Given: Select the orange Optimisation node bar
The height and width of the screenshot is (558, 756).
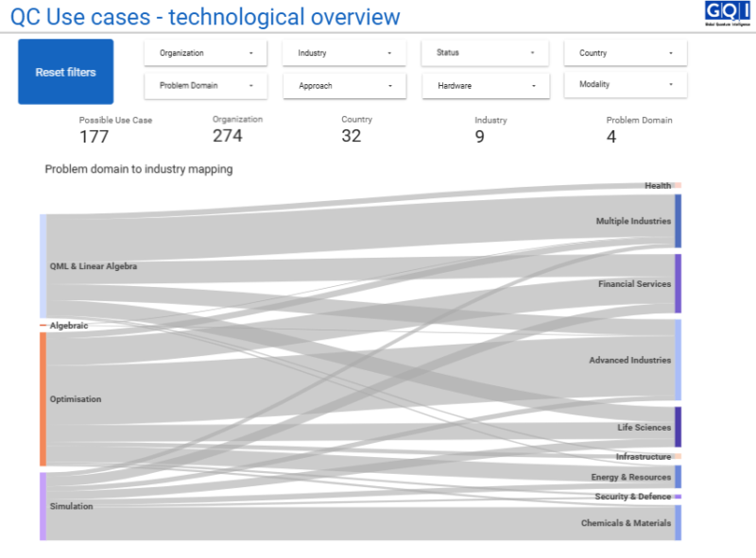Looking at the screenshot, I should click(43, 398).
